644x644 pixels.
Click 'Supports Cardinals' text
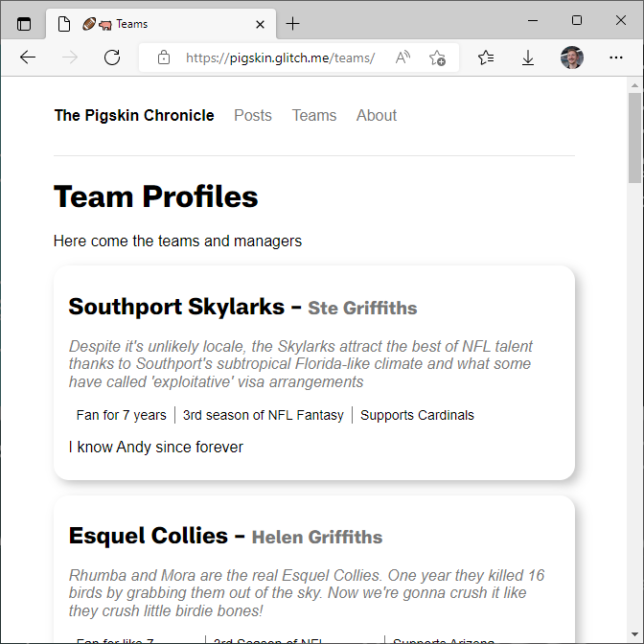click(417, 415)
